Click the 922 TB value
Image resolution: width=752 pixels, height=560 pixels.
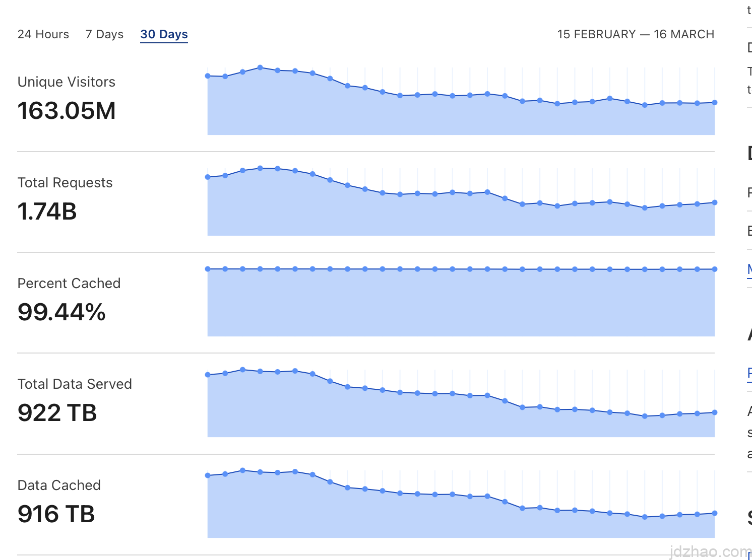tap(57, 413)
